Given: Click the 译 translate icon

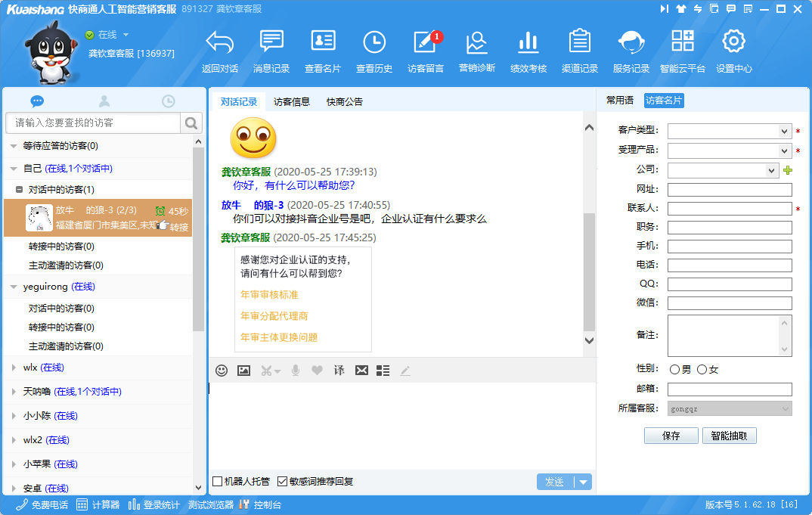Looking at the screenshot, I should point(339,371).
